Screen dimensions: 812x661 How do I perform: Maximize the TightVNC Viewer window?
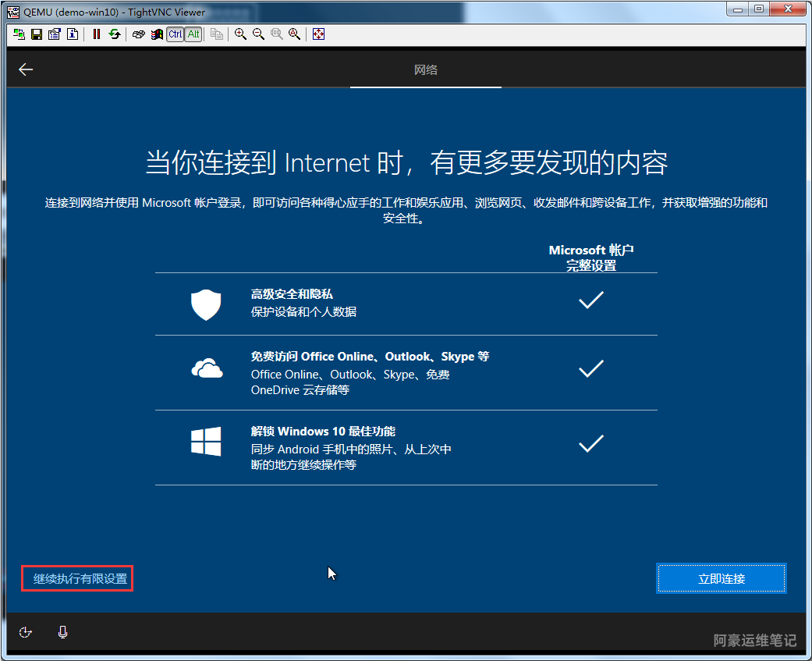click(x=759, y=9)
